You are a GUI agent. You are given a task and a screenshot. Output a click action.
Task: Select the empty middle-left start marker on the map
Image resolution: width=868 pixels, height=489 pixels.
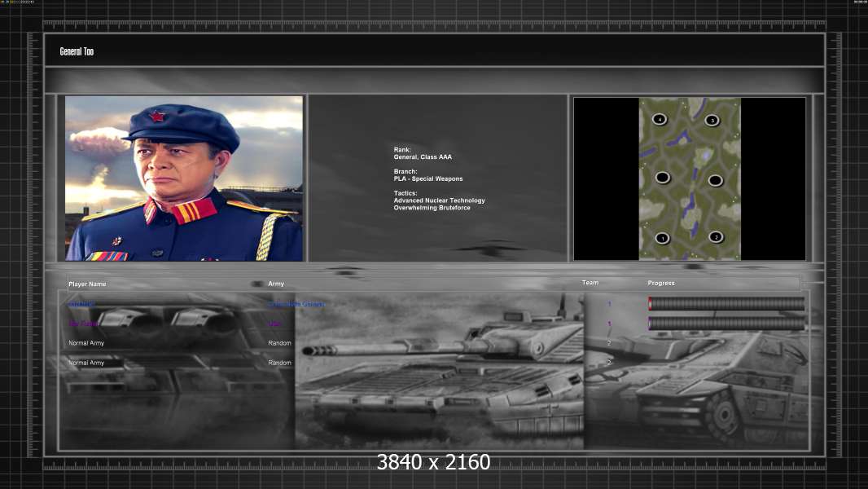tap(663, 178)
